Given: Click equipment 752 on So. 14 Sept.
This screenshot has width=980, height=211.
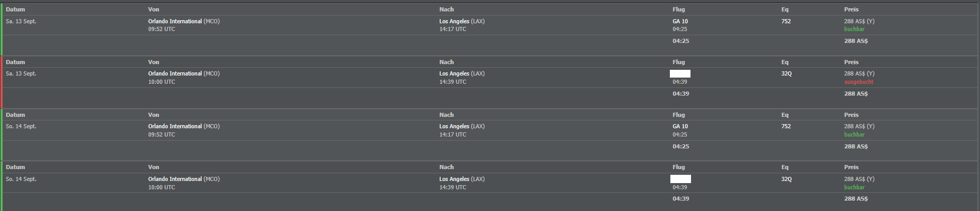Looking at the screenshot, I should pyautogui.click(x=786, y=126).
